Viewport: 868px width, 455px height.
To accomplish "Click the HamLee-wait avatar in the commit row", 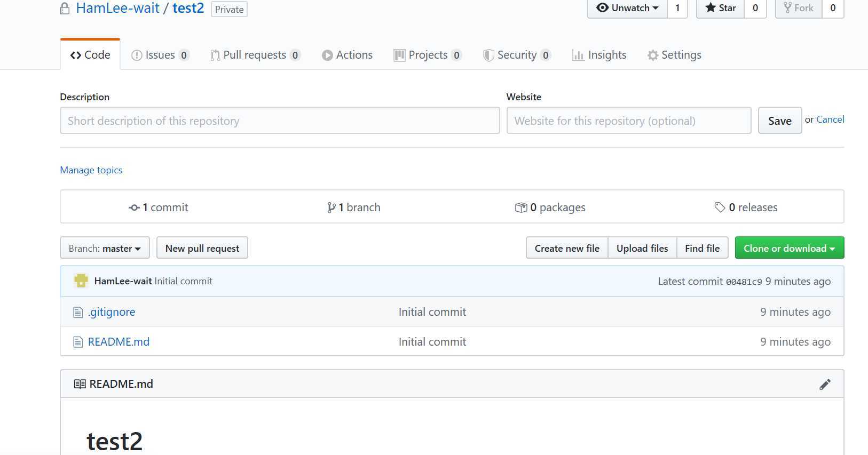I will coord(81,281).
